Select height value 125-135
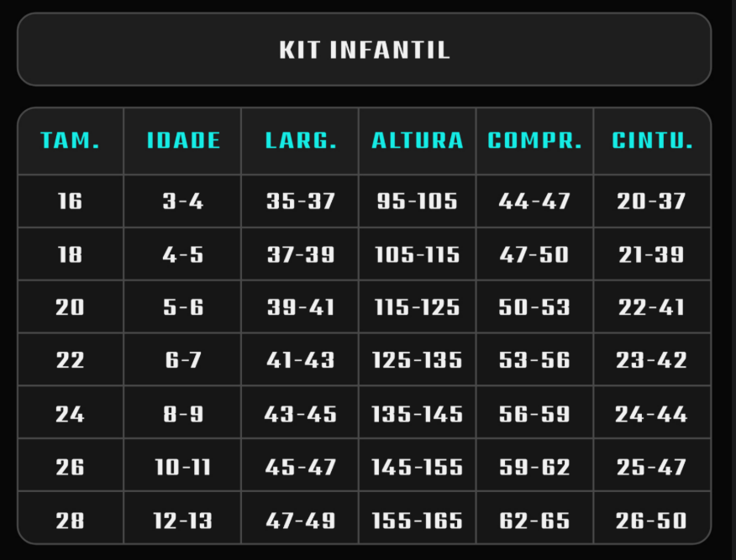Image resolution: width=736 pixels, height=560 pixels. [418, 359]
